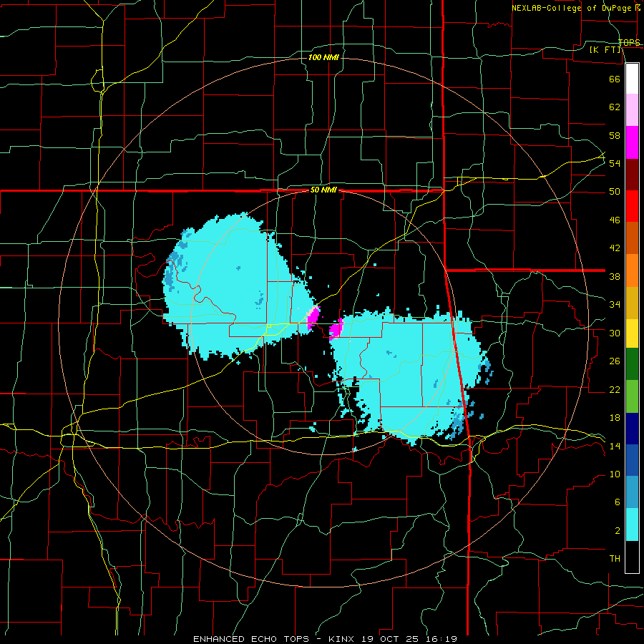The height and width of the screenshot is (644, 644).
Task: Click the dark orange legend band near 42
Action: click(632, 238)
